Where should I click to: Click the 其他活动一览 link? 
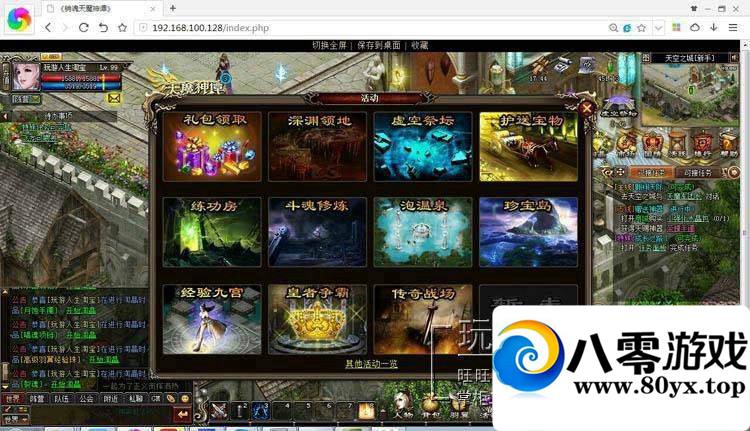371,364
